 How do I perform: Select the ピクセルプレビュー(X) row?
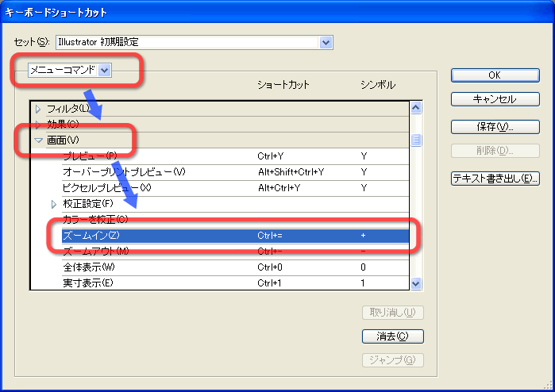(235, 188)
